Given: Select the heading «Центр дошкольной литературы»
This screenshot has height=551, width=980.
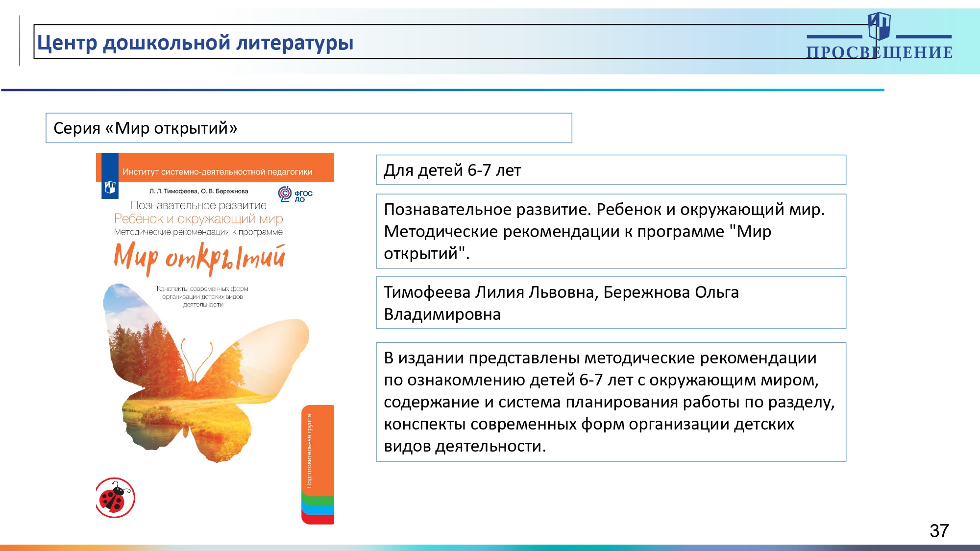Looking at the screenshot, I should click(x=195, y=43).
